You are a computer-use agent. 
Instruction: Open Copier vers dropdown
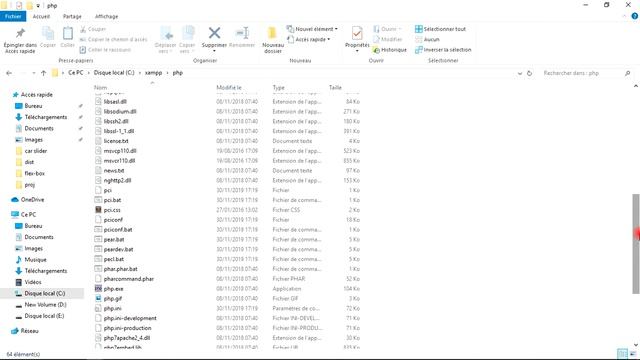tap(187, 40)
